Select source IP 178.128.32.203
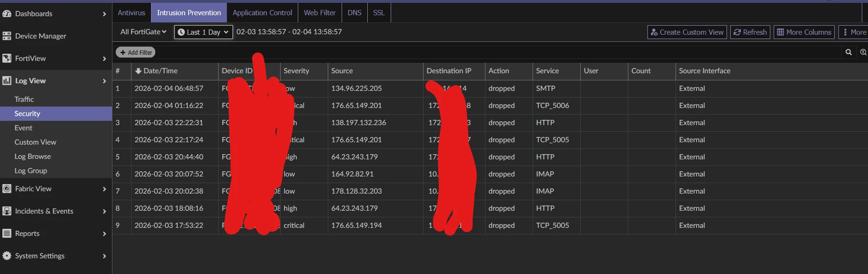Screen dimensions: 868x274 356,191
